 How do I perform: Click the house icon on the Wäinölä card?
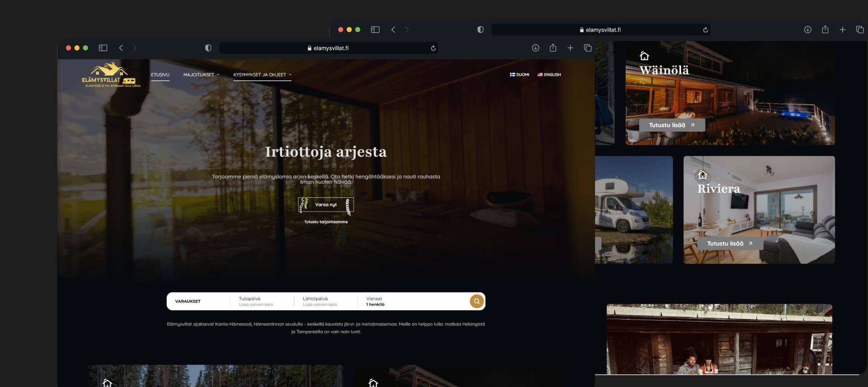pyautogui.click(x=644, y=55)
